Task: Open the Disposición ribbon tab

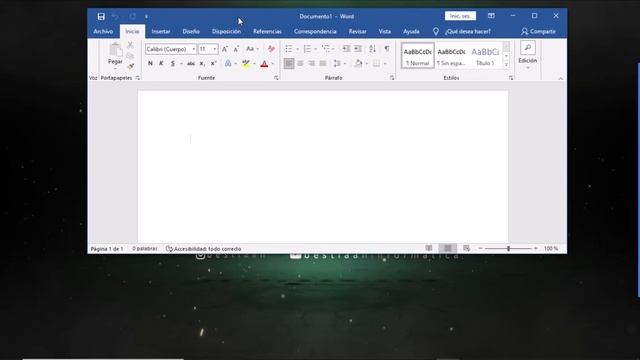Action: coord(226,31)
